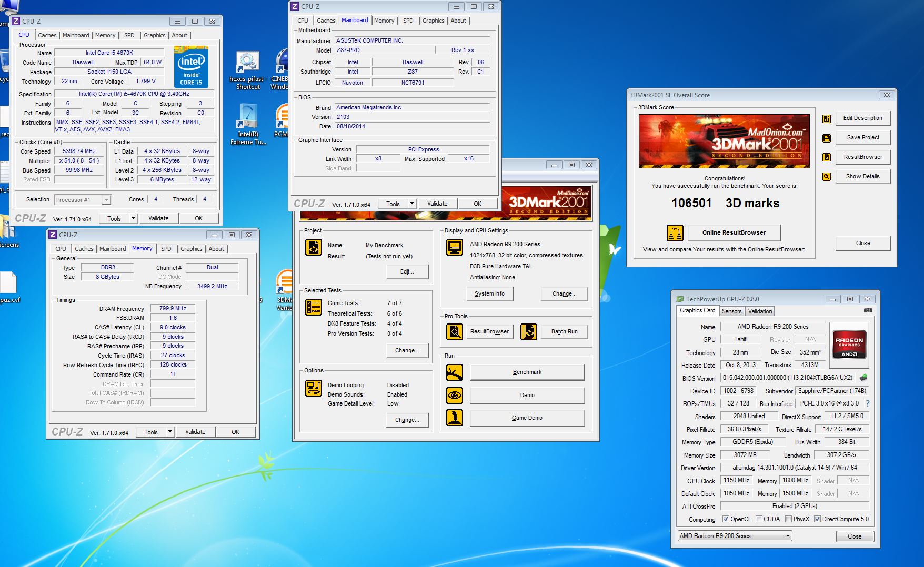Click the Game Demo button
The image size is (924, 567).
pyautogui.click(x=527, y=418)
